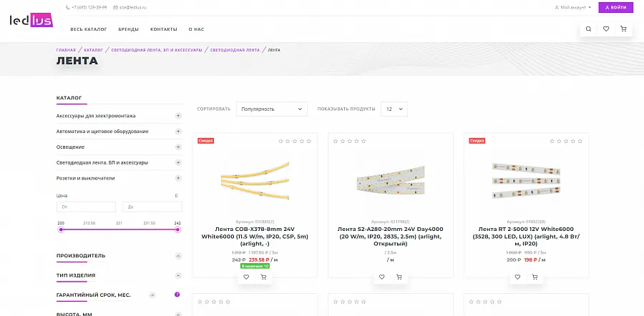Image resolution: width=644 pixels, height=316 pixels.
Task: Click the maximum price slider handle
Action: tap(178, 229)
